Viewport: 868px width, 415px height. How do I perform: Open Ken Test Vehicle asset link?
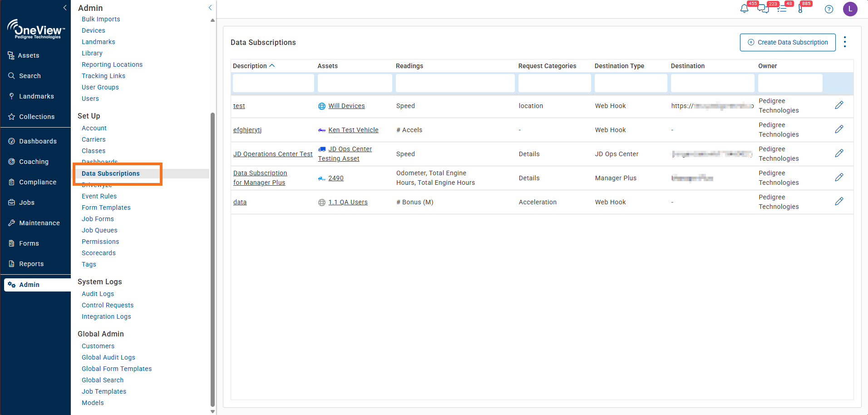[x=353, y=130]
